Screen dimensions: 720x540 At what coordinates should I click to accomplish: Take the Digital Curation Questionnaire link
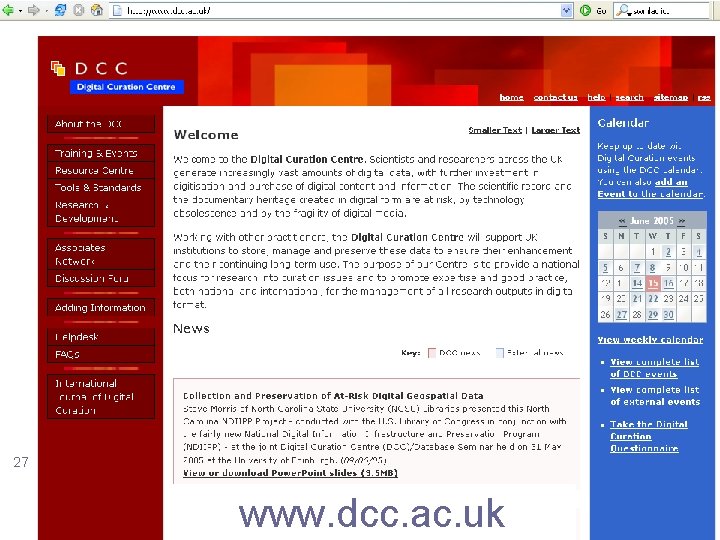tap(649, 436)
